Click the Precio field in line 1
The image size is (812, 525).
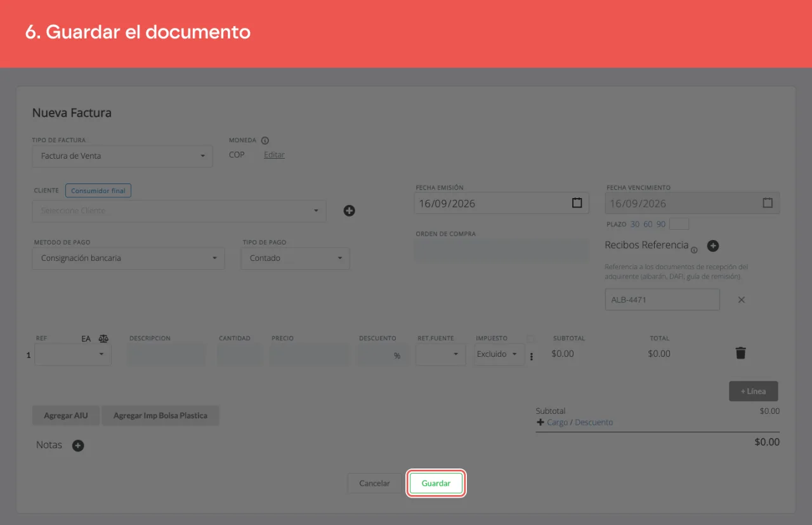308,354
